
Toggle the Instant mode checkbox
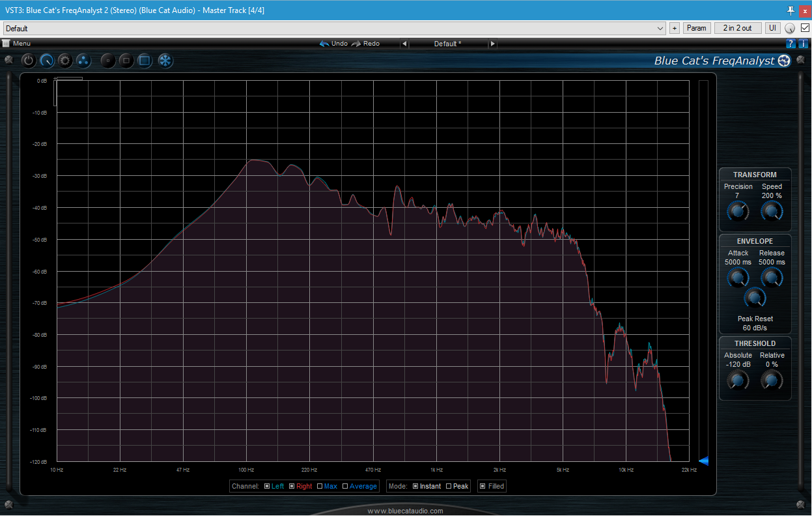pyautogui.click(x=415, y=486)
